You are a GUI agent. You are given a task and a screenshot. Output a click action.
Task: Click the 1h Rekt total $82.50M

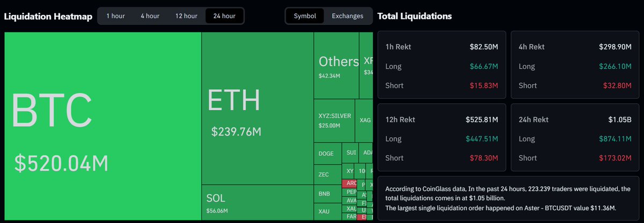(484, 47)
